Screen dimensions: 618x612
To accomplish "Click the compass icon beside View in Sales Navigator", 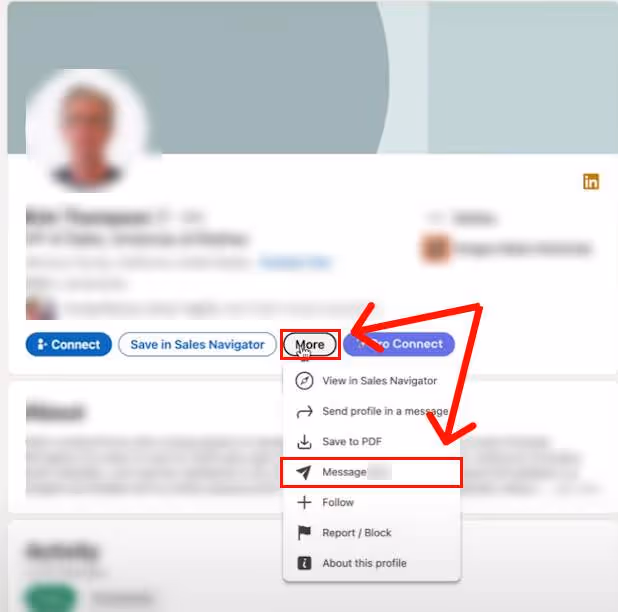I will coord(304,381).
